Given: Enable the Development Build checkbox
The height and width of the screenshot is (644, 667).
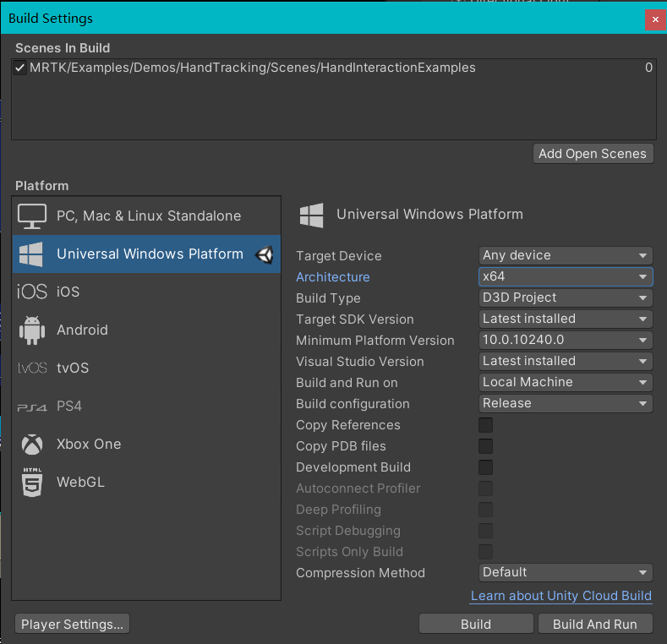Looking at the screenshot, I should pos(486,467).
